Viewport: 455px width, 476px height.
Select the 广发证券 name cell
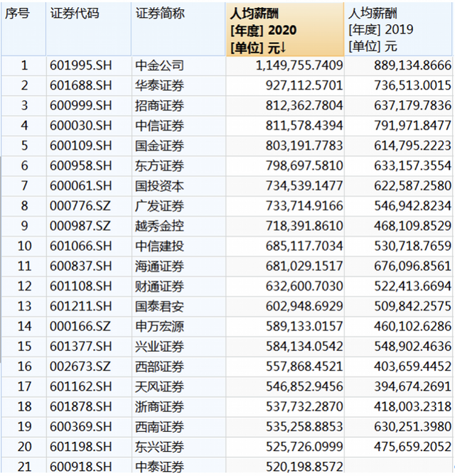(178, 206)
